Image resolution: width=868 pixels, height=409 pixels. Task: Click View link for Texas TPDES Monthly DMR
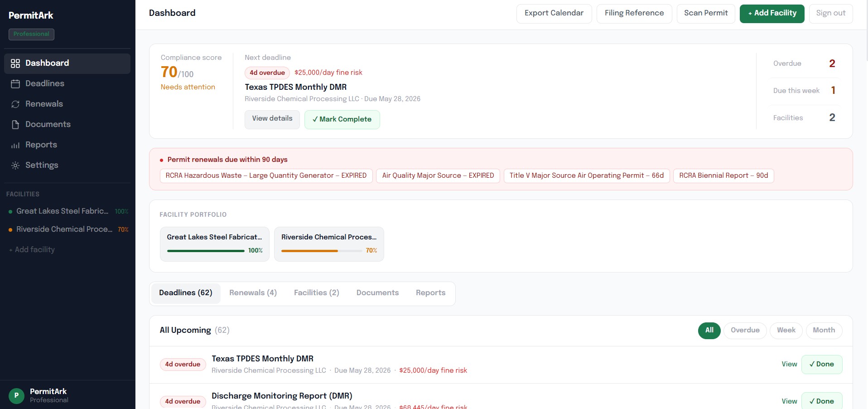[x=789, y=365]
